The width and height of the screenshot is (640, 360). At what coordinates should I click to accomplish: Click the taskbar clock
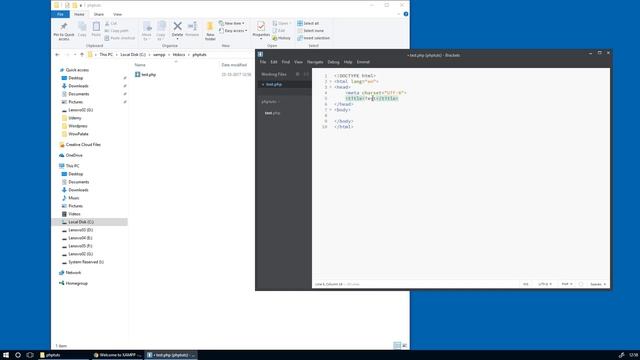click(633, 355)
